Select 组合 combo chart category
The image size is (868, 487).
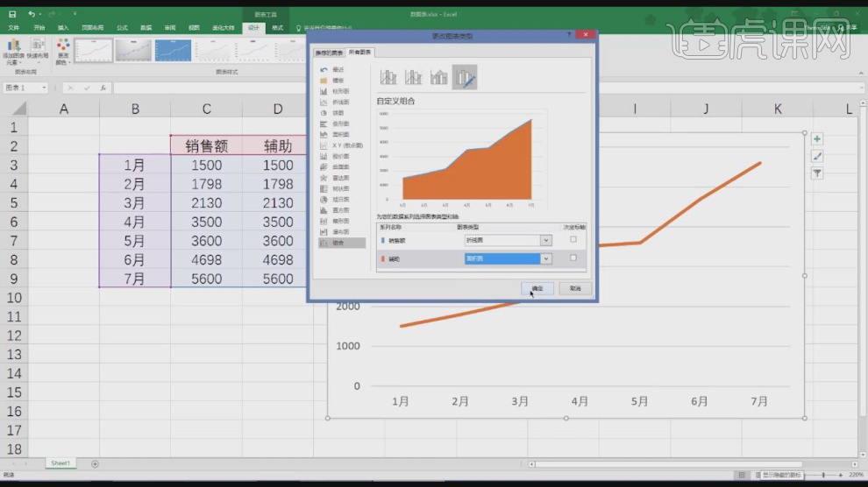click(342, 243)
